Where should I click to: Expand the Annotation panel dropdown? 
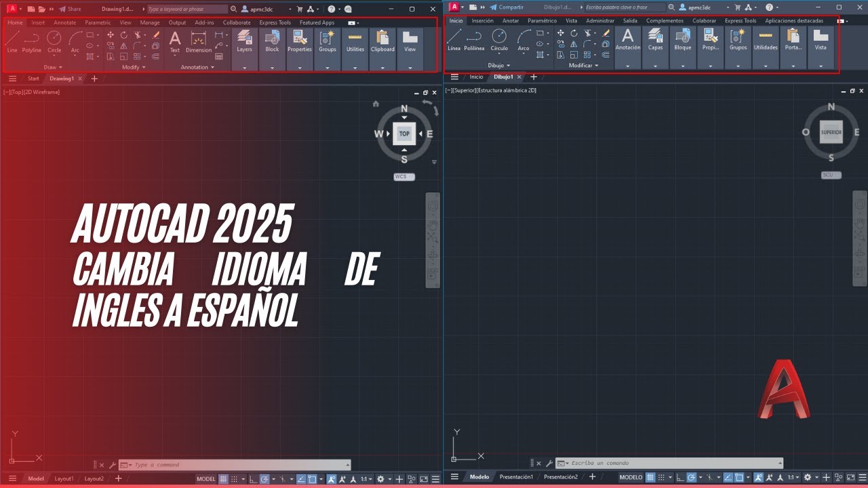pos(197,67)
